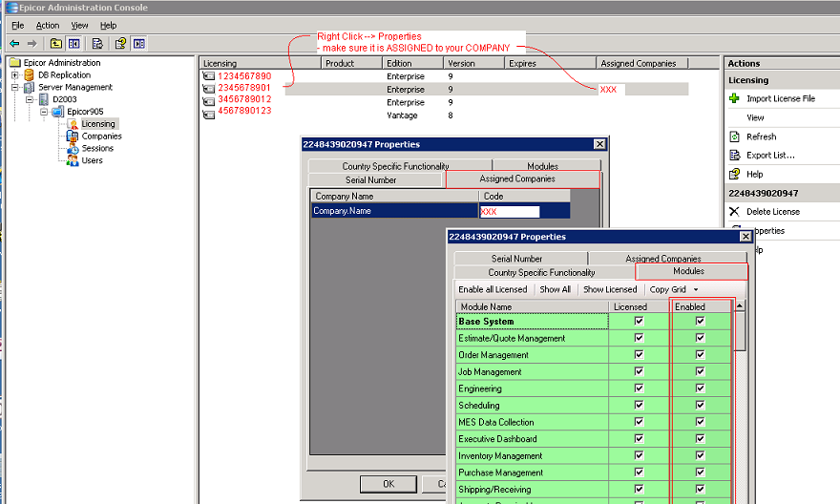Sort by the Assigned Companies column header
Image resolution: width=840 pixels, height=504 pixels.
(x=641, y=63)
